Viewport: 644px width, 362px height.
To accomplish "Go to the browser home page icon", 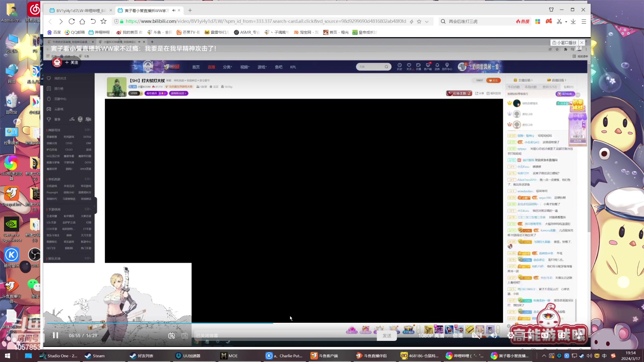I will [82, 21].
